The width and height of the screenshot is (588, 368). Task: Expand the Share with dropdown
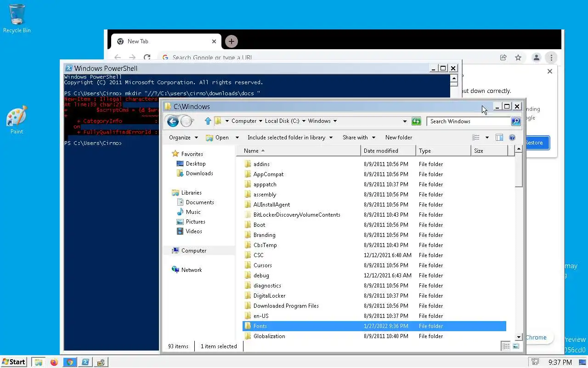tap(359, 138)
